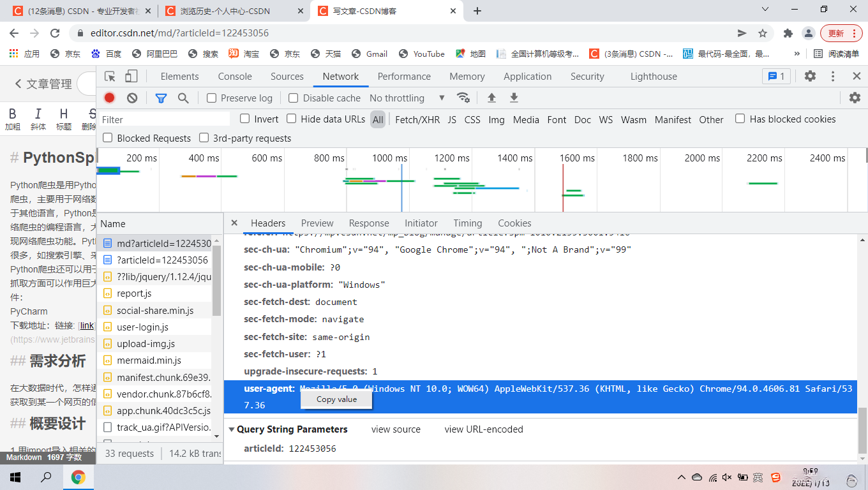868x490 pixels.
Task: Switch to the Elements panel
Action: [179, 77]
